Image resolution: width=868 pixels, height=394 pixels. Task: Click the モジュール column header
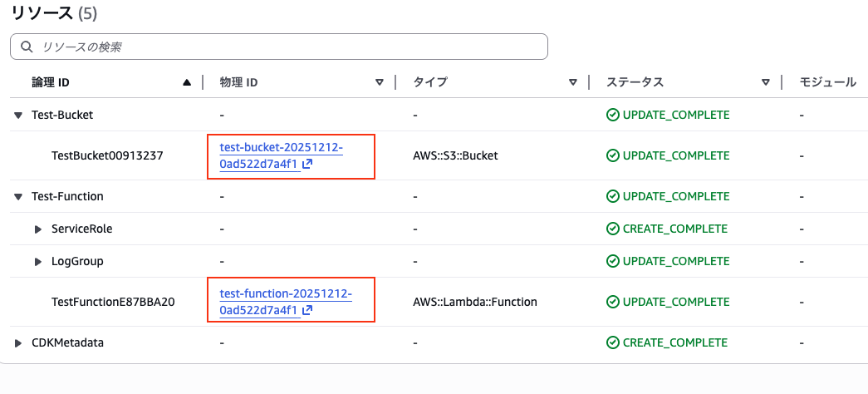click(827, 82)
